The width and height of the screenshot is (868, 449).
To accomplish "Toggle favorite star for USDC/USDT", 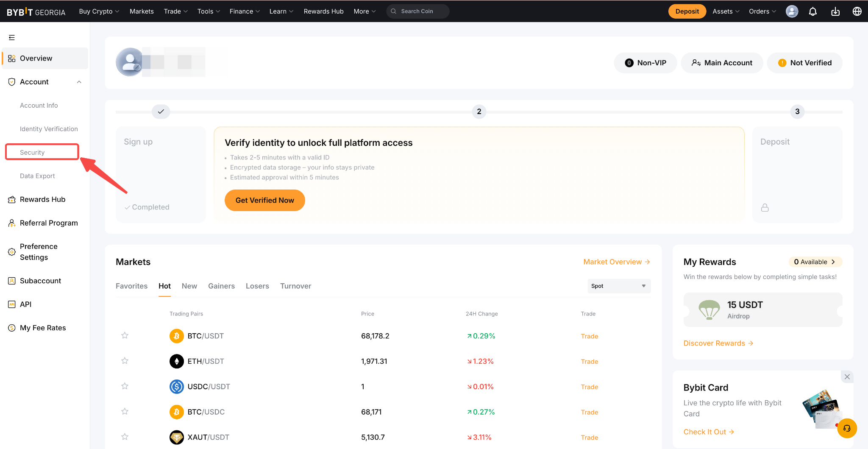I will click(125, 386).
